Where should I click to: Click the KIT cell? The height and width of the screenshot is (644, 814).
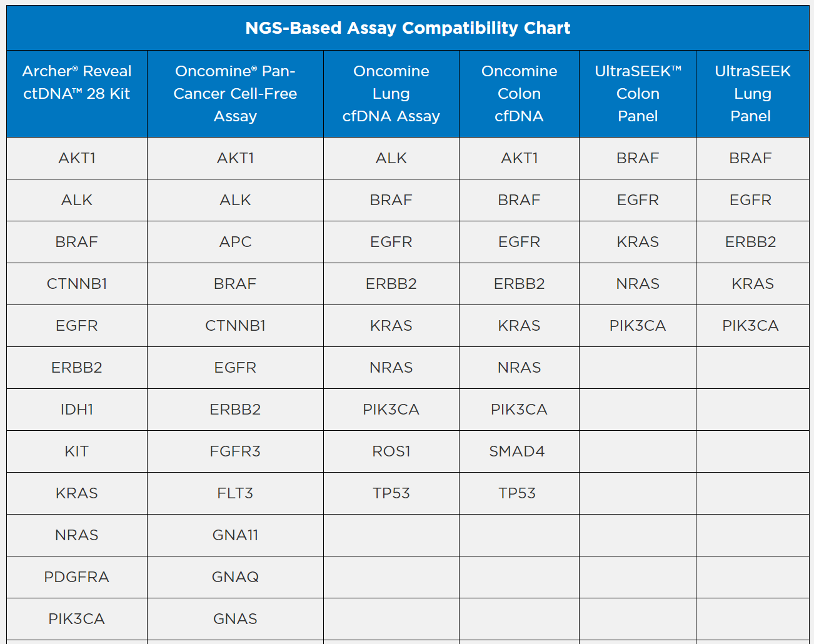[x=77, y=451]
